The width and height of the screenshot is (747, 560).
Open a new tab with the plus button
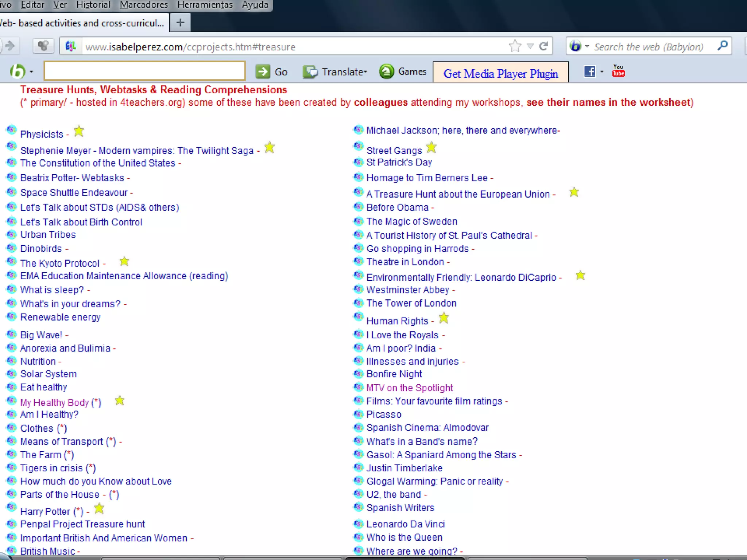tap(180, 23)
